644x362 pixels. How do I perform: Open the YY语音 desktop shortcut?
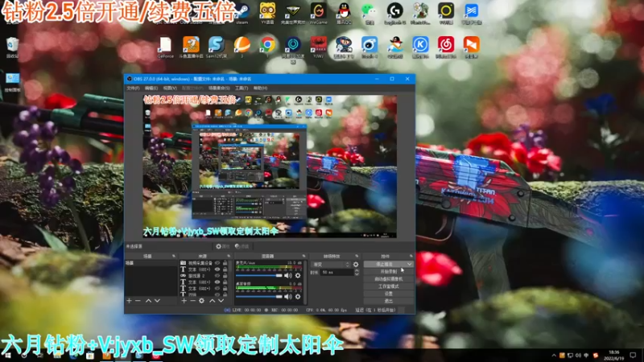[267, 13]
